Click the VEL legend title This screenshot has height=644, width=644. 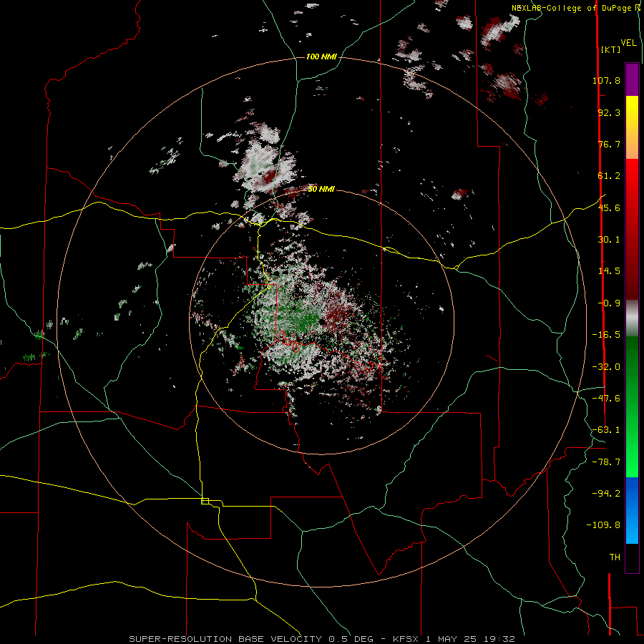pos(628,43)
